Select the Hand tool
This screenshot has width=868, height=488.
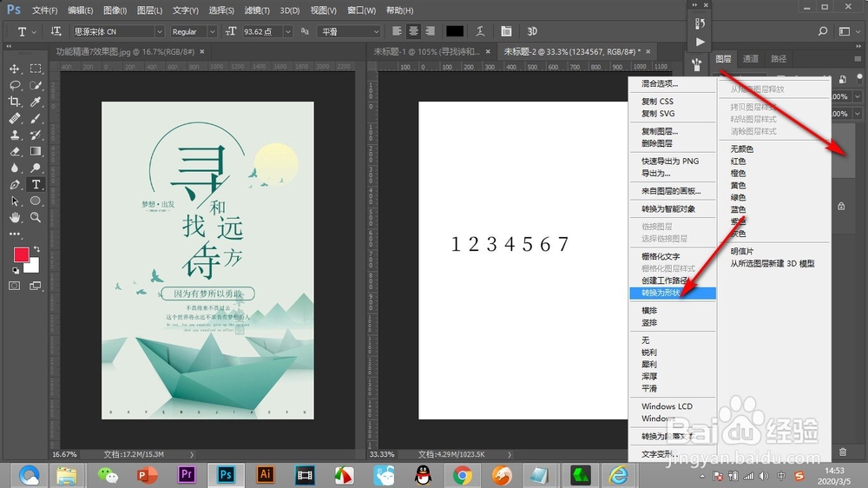[15, 218]
